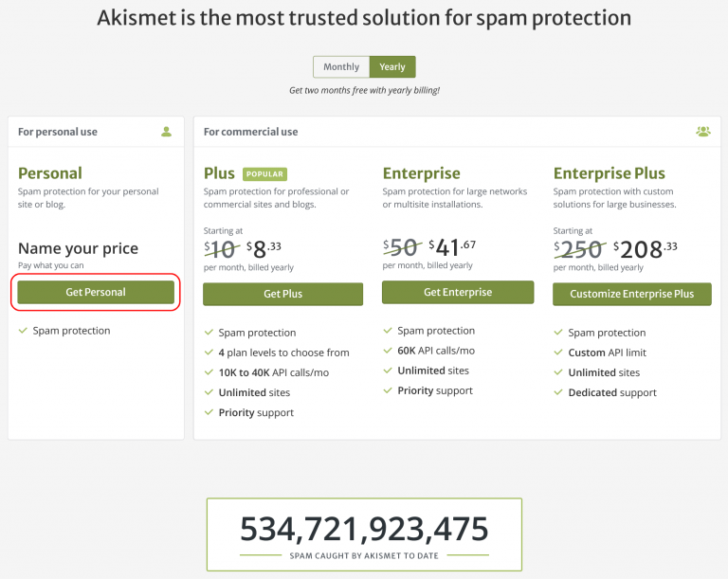Click the Enterprise Plus plan title
728x579 pixels.
(x=610, y=173)
